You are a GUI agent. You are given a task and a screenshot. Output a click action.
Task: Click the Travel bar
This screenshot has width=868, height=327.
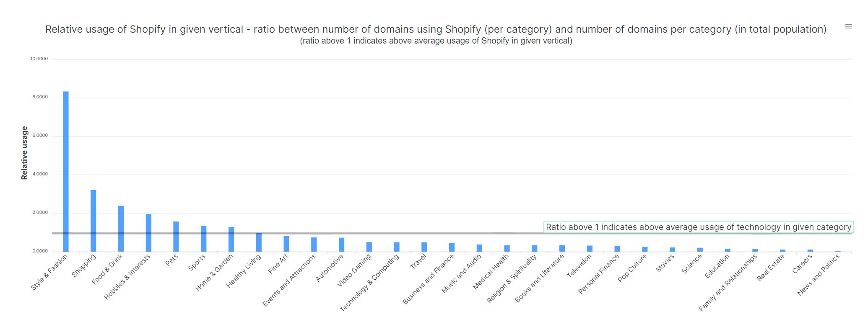coord(424,247)
